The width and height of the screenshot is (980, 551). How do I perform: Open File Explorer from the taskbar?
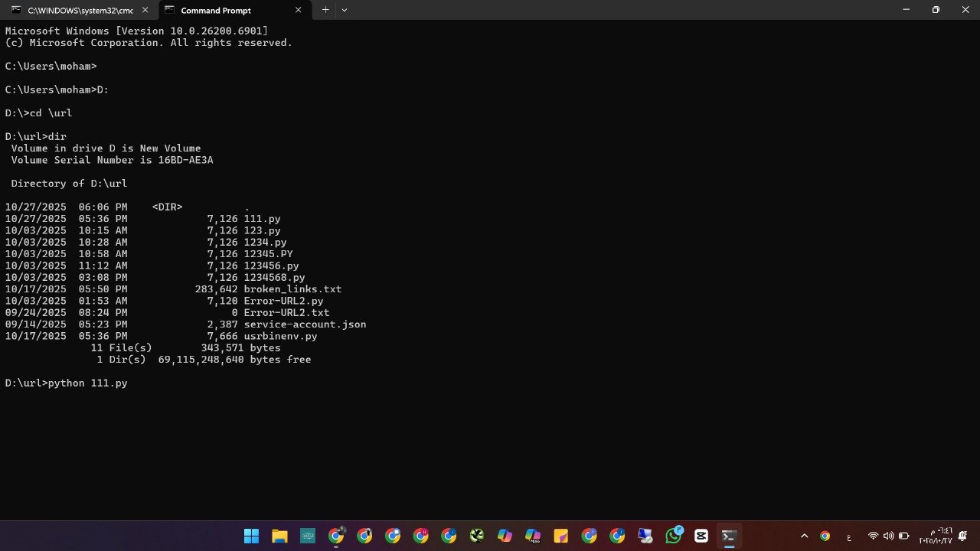279,536
